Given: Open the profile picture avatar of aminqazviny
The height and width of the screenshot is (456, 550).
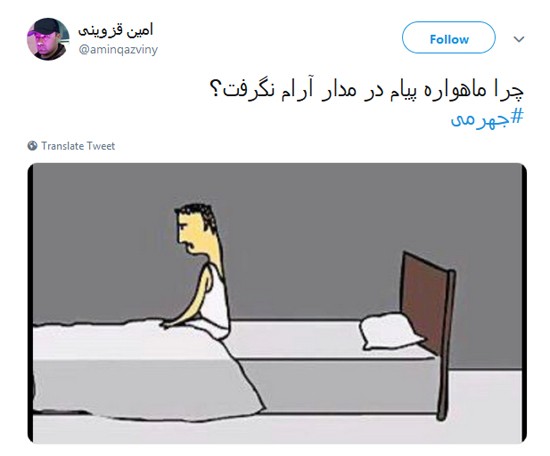Looking at the screenshot, I should point(48,39).
